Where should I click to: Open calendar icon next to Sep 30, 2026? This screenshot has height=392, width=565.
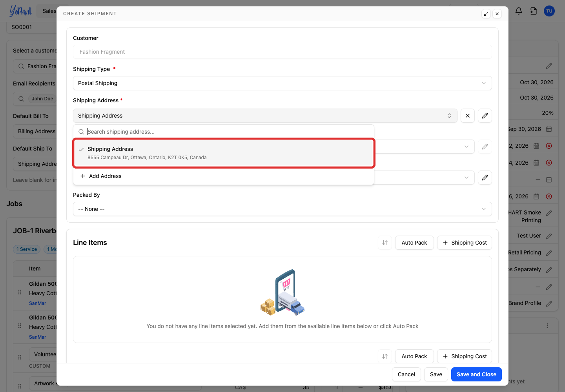tap(549, 129)
